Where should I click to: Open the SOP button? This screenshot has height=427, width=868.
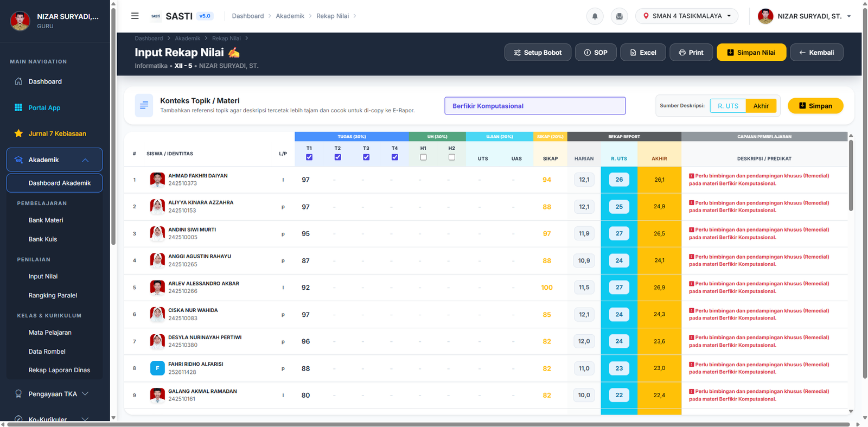[x=596, y=53]
